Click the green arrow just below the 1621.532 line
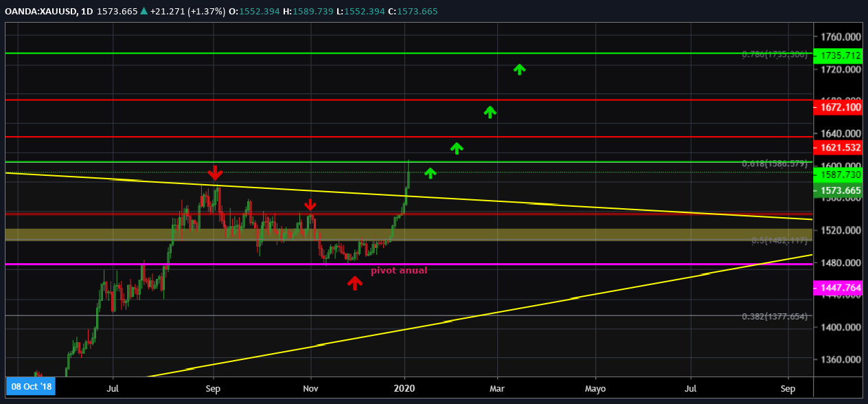 click(x=457, y=147)
